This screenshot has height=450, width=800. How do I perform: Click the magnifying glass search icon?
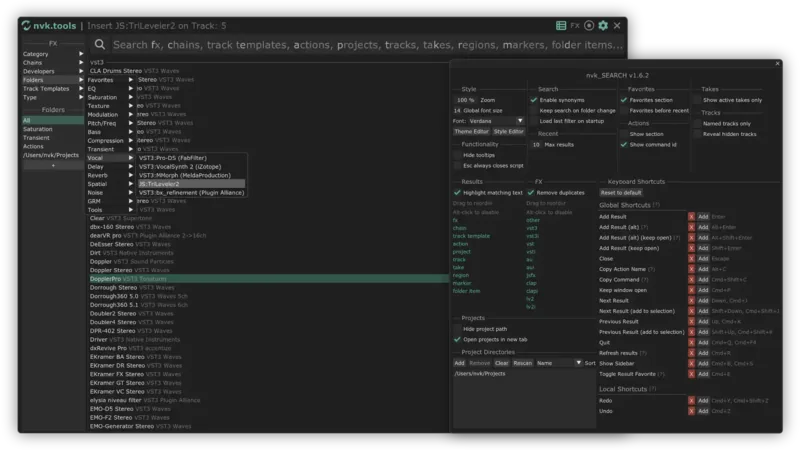100,45
